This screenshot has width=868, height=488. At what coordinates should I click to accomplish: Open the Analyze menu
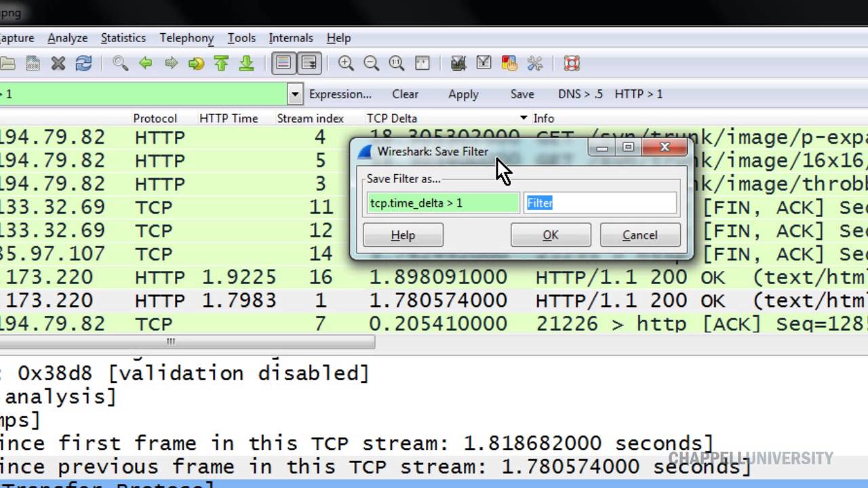[x=67, y=38]
